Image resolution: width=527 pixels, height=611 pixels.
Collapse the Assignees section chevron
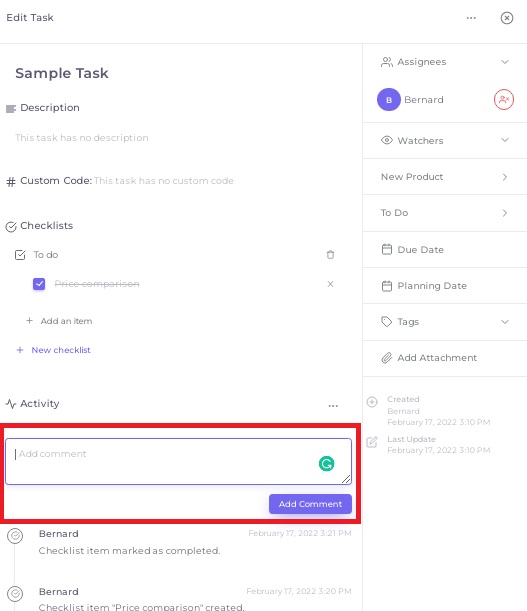click(x=505, y=62)
